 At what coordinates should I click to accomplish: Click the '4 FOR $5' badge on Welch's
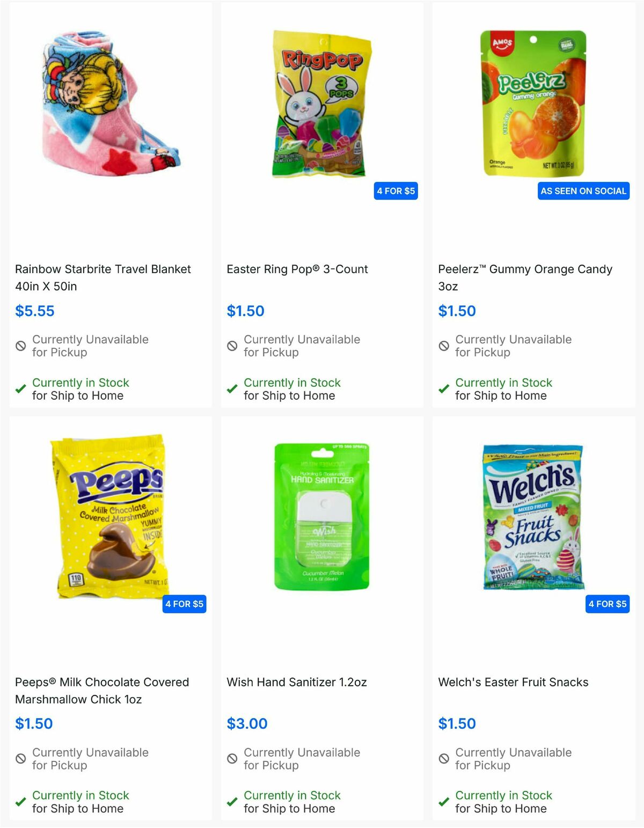[x=607, y=604]
